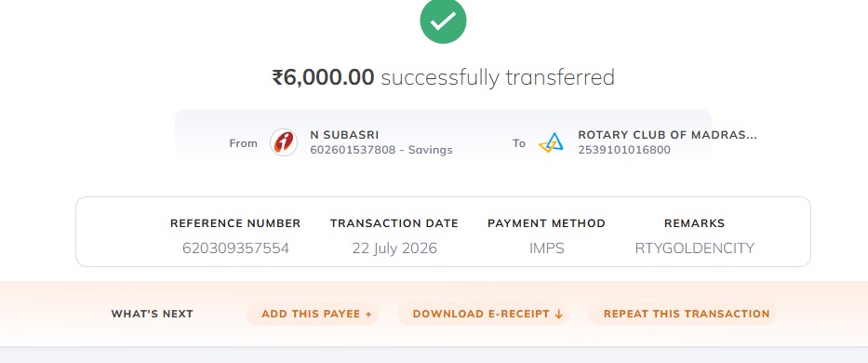Click sender name N SUBASRI
This screenshot has height=363, width=868.
344,135
